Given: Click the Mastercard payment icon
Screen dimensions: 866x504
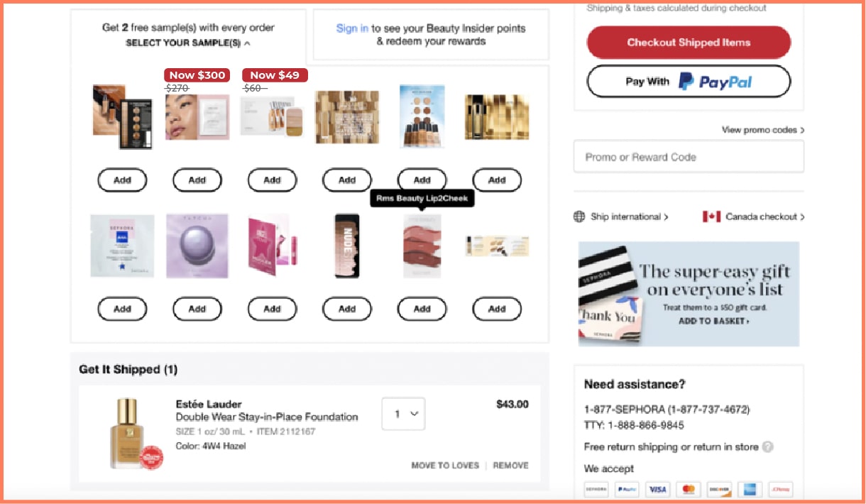Looking at the screenshot, I should 688,489.
